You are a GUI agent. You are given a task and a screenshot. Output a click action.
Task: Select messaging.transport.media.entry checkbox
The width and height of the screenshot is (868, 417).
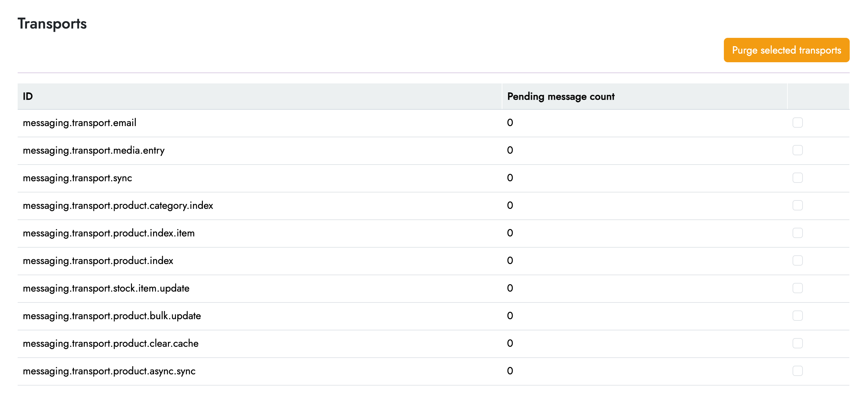click(x=797, y=150)
